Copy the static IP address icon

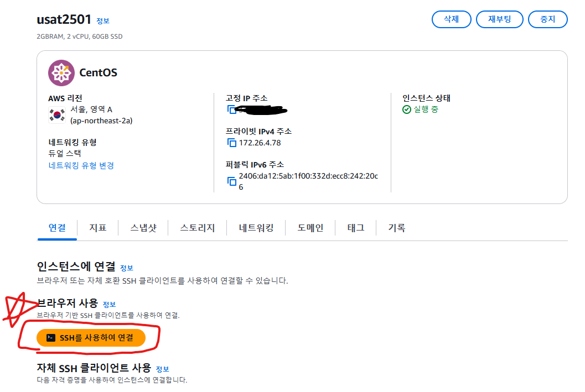pyautogui.click(x=232, y=109)
